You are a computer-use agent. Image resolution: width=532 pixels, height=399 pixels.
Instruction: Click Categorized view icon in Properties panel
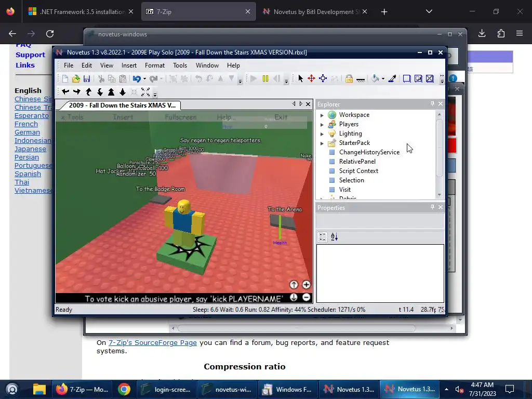322,237
